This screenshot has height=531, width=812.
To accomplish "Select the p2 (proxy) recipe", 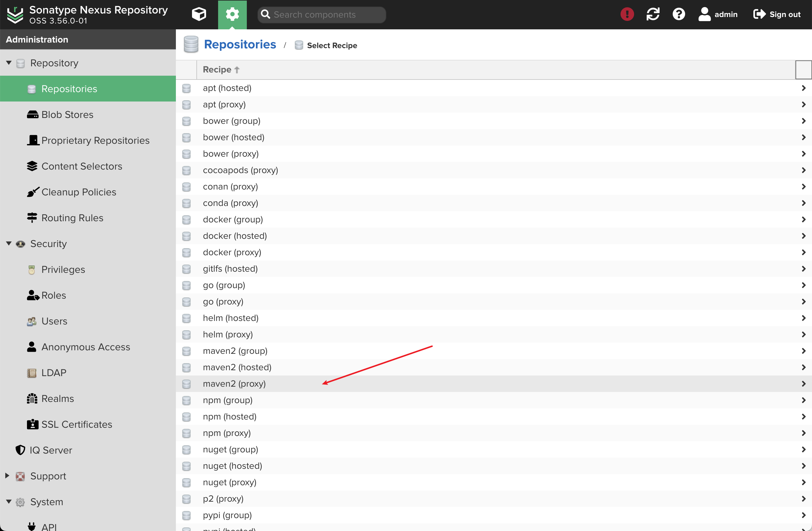I will pyautogui.click(x=494, y=499).
